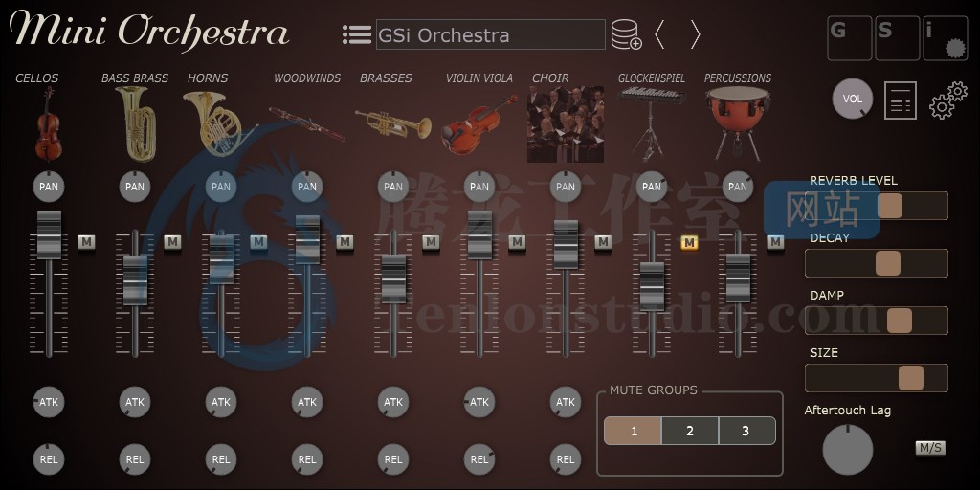Click the Brasses PAN knob
This screenshot has width=980, height=490.
coord(393,187)
